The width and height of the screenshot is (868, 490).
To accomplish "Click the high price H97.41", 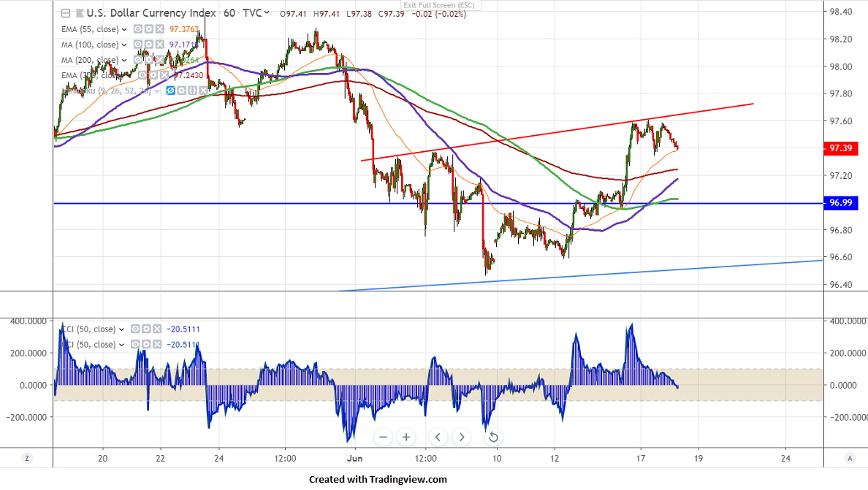I will (326, 14).
